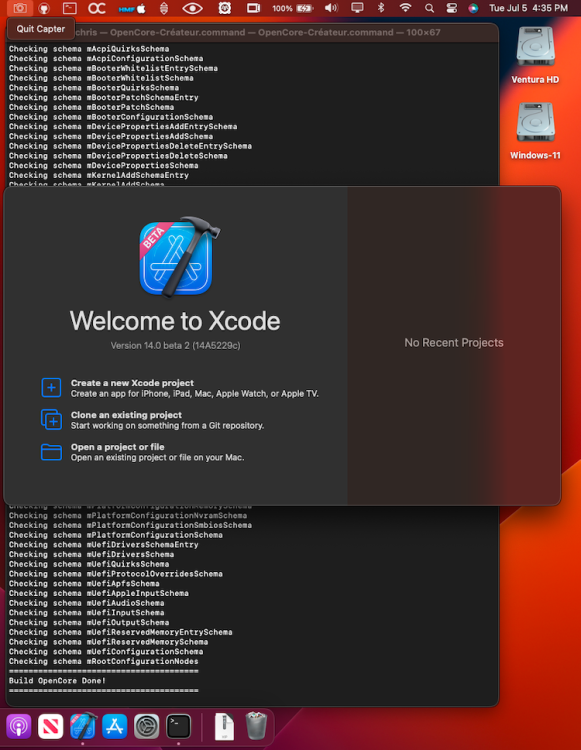Open Control Center
This screenshot has height=750, width=581.
click(x=451, y=8)
